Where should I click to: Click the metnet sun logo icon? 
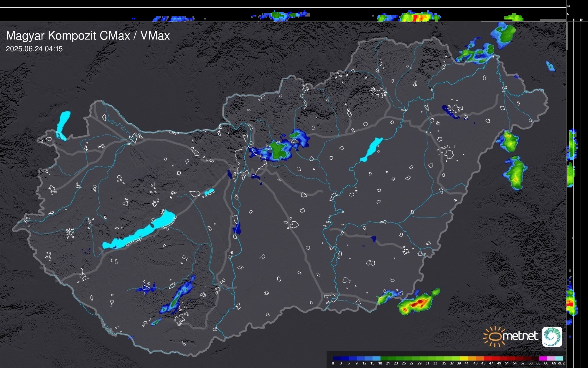coord(494,336)
